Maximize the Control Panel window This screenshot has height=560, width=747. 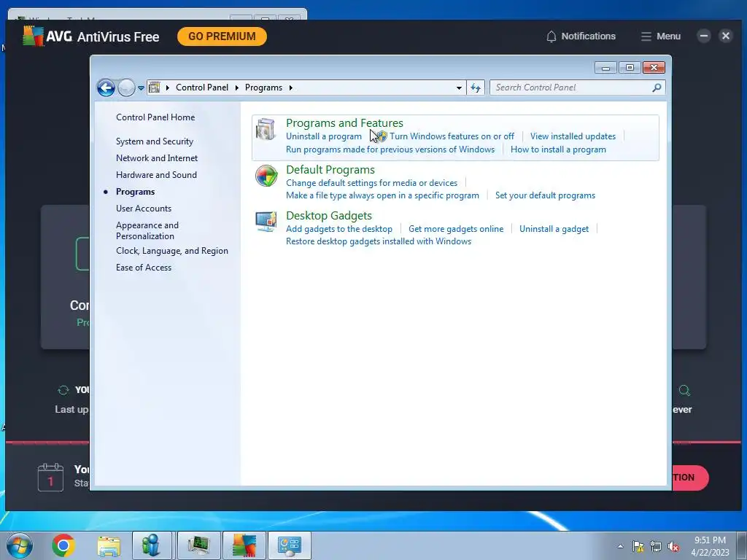click(x=630, y=68)
